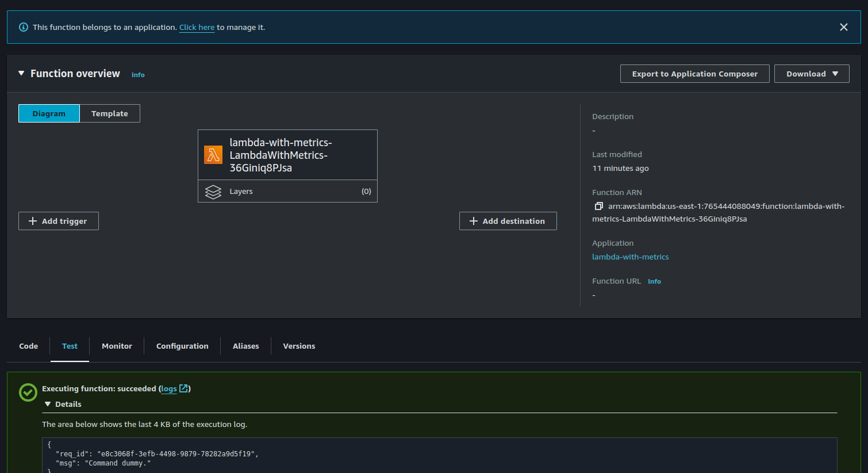Image resolution: width=868 pixels, height=473 pixels.
Task: Open the lambda-with-metrics application link
Action: [631, 257]
